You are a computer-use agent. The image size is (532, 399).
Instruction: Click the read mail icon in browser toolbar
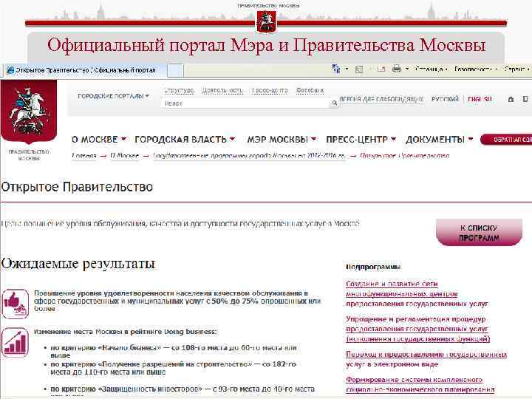381,69
